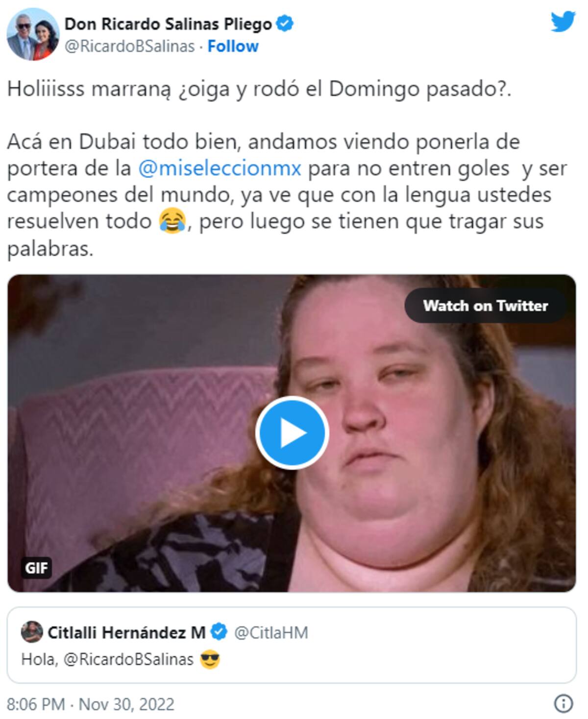The image size is (588, 719).
Task: Click the Watch on Twitter button
Action: [x=485, y=306]
